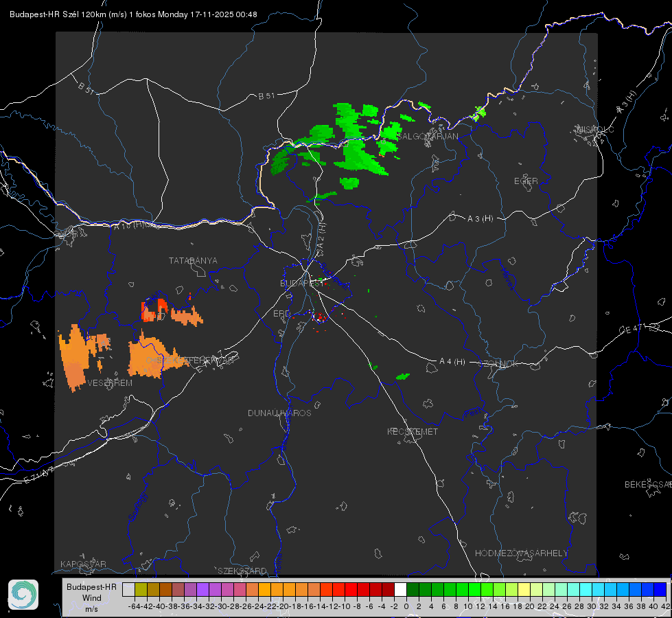Click the Budapest-HR Wind m/s legend label
672x618 pixels.
(91, 597)
